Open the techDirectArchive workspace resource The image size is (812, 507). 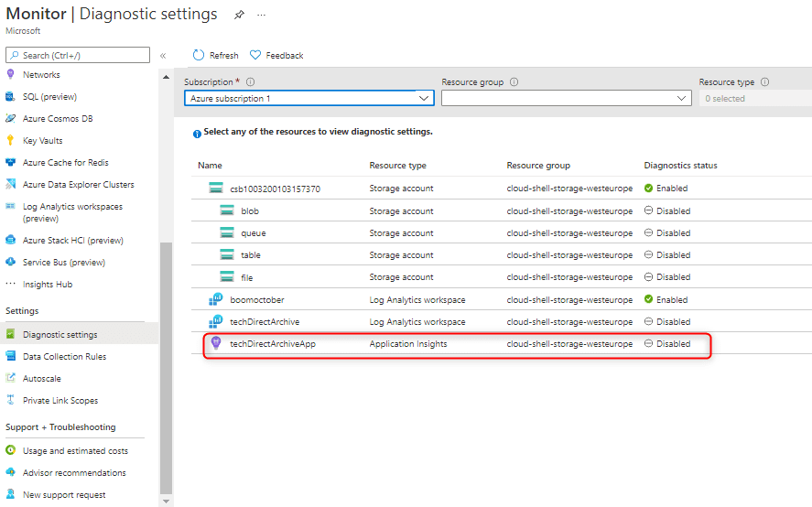click(265, 321)
